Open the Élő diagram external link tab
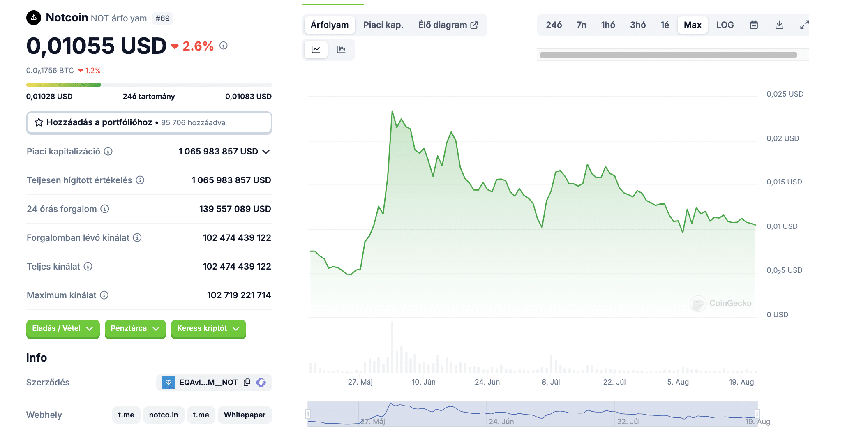868x438 pixels. click(448, 25)
